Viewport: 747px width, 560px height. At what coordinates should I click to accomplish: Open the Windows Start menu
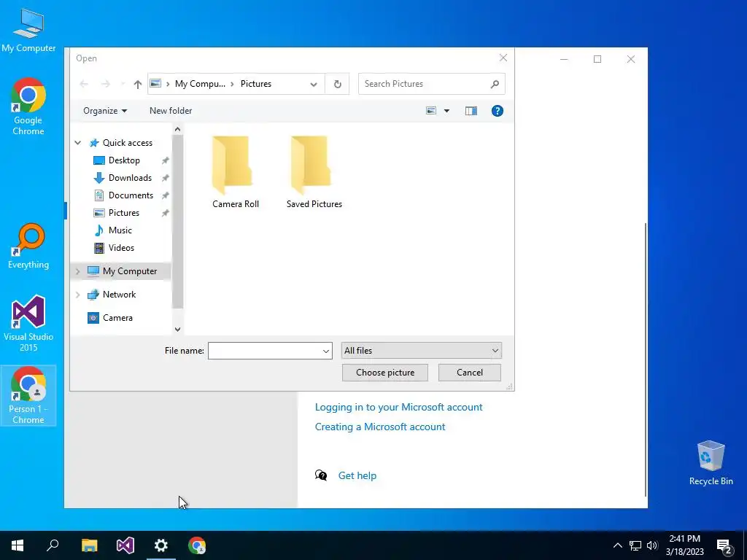tap(18, 545)
